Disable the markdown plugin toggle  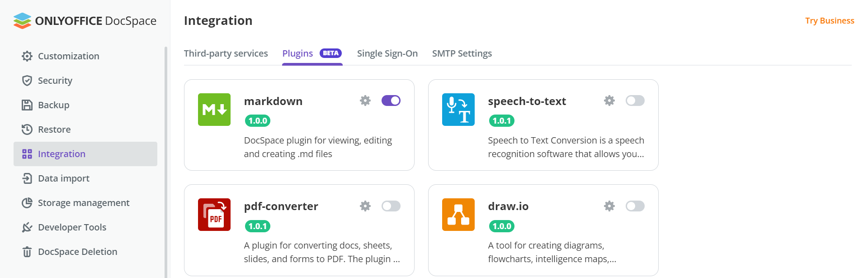click(391, 101)
